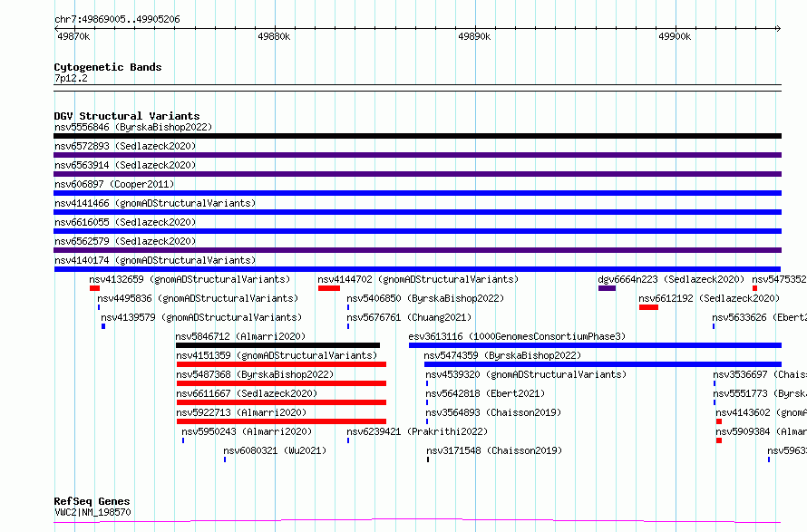Select nsv5406850 (ByrskaBishop2022) label
This screenshot has width=807, height=532.
425,298
